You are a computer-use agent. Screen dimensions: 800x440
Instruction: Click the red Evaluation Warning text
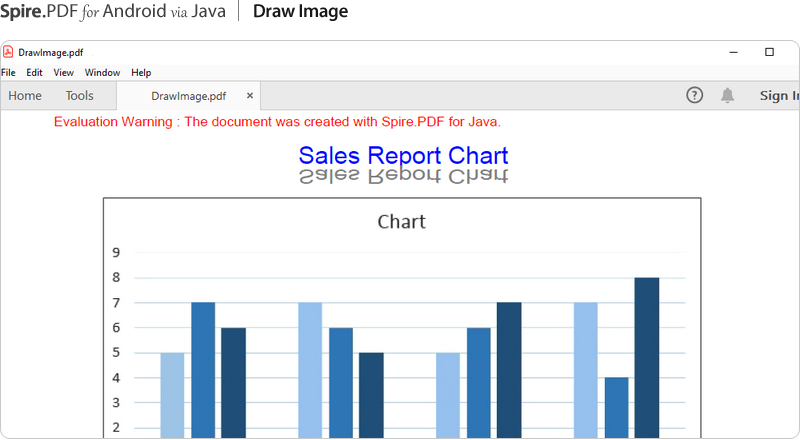coord(277,122)
